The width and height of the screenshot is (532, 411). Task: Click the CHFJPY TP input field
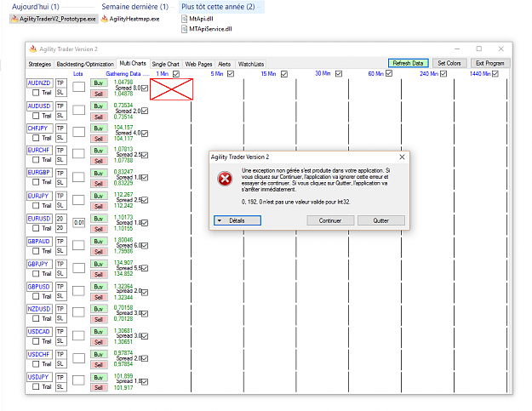tap(61, 128)
